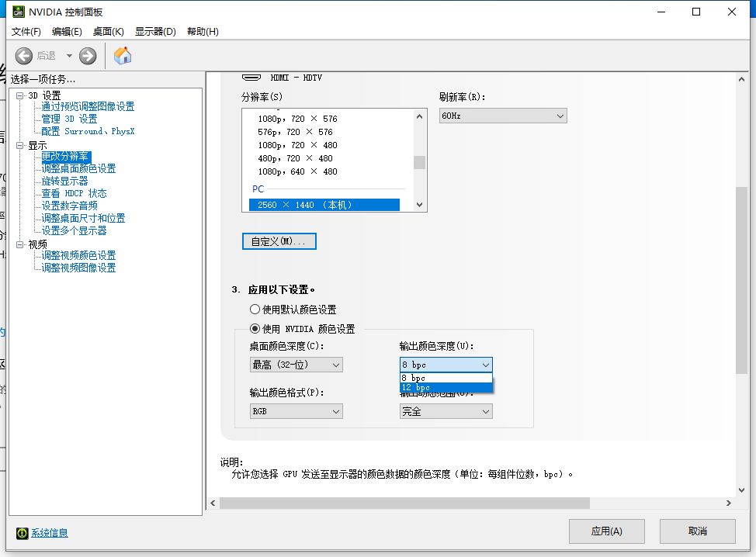Viewport: 756px width, 557px height.
Task: Open the 刷新率 60Hz dropdown
Action: [x=503, y=116]
